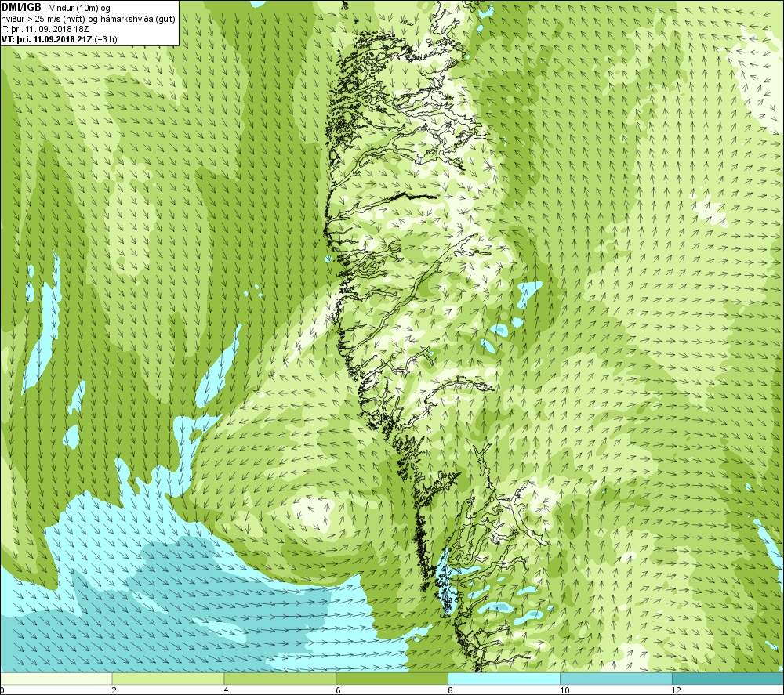The width and height of the screenshot is (784, 695).
Task: Click the light cyan 8–10 m/s legend swatch
Action: coord(504,679)
